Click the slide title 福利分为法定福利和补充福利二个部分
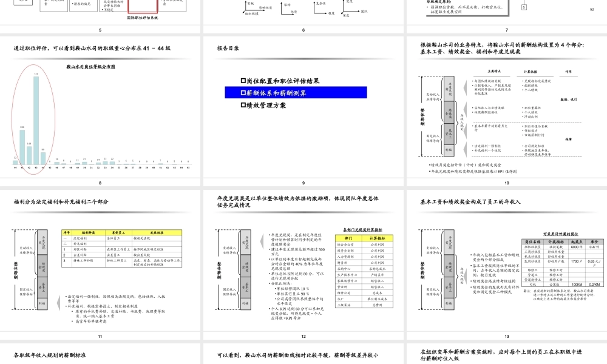The height and width of the screenshot is (364, 607). 61,200
